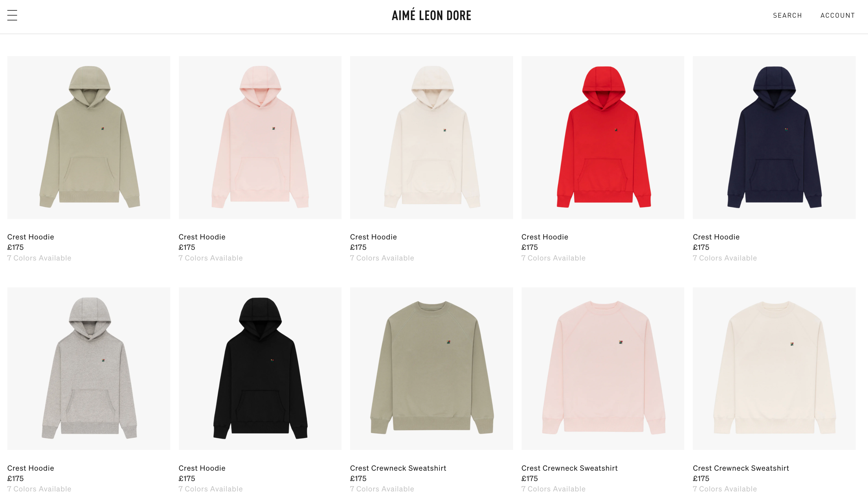Open the pink Crest Crewneck Sweatshirt image
This screenshot has height=496, width=868.
click(x=602, y=368)
